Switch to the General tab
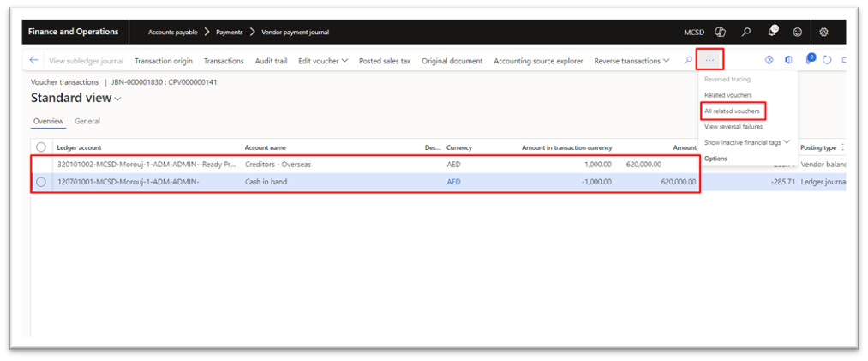 [87, 121]
